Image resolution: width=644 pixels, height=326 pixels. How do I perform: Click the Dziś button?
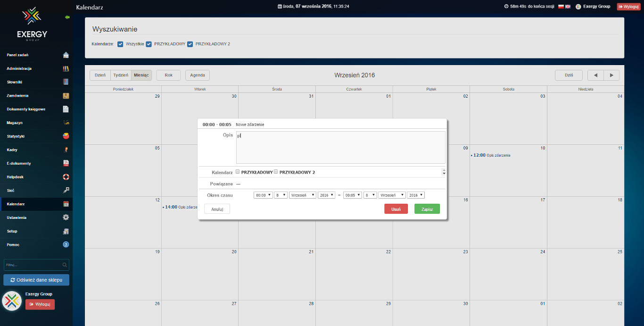pyautogui.click(x=569, y=75)
